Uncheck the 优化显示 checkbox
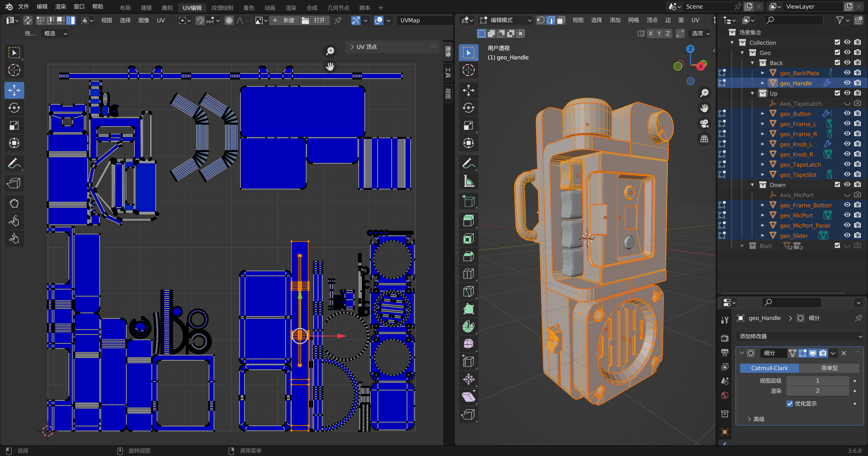Image resolution: width=868 pixels, height=456 pixels. (x=790, y=403)
